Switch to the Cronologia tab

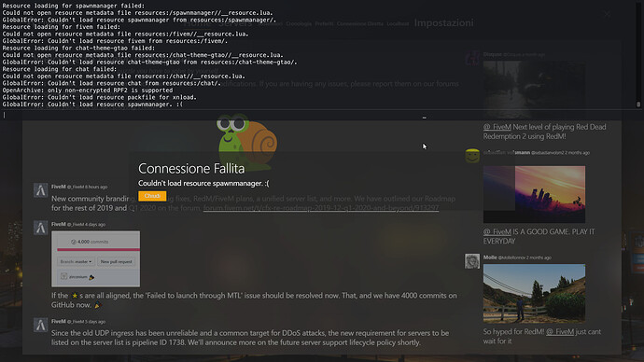(x=299, y=24)
